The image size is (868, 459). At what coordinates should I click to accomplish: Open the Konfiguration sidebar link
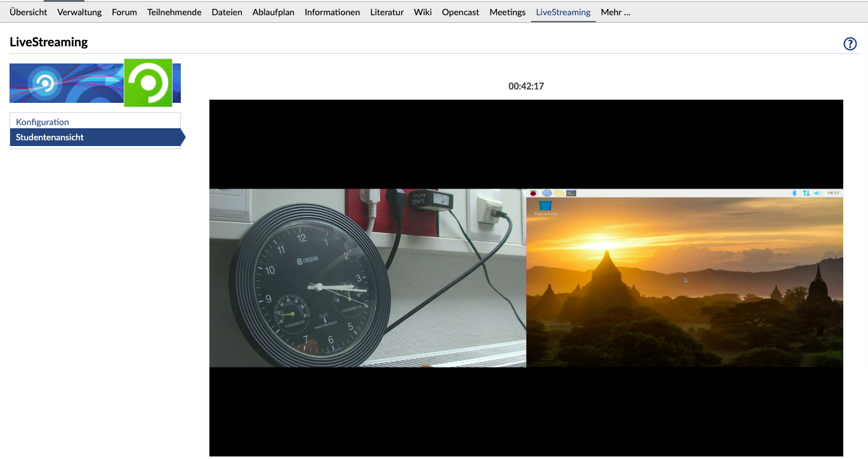click(x=43, y=122)
